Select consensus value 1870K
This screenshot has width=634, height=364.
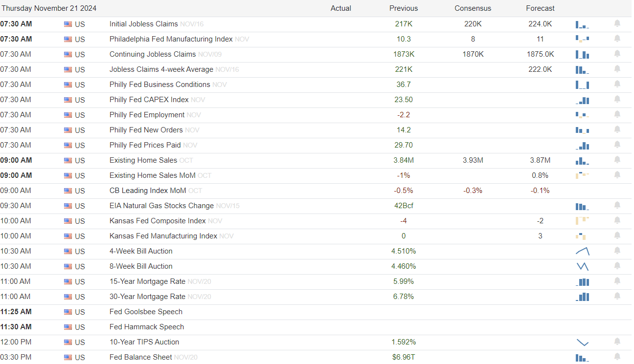473,54
